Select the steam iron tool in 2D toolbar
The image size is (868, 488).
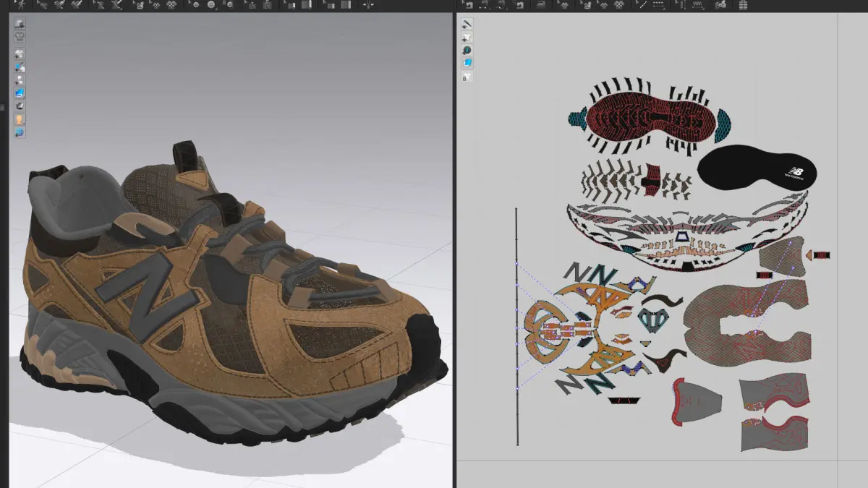tap(540, 4)
